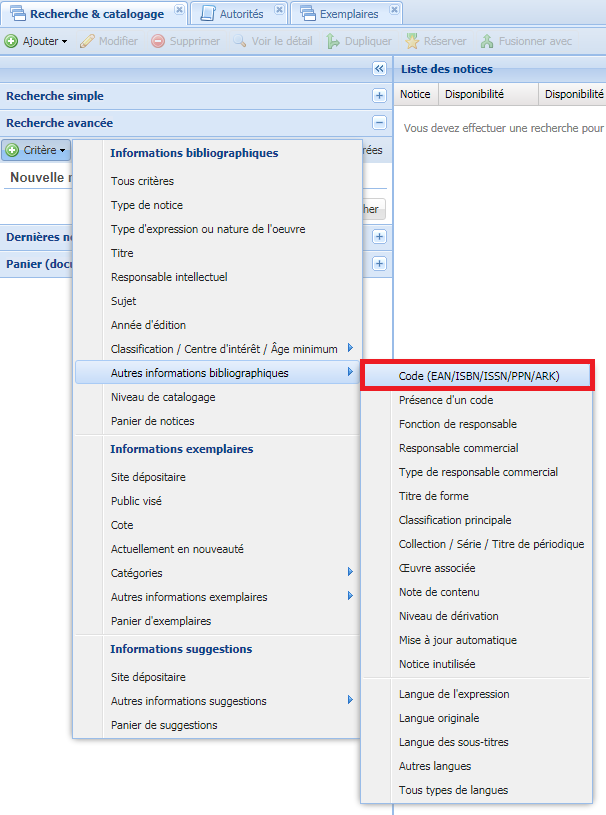Viewport: 606px width, 815px height.
Task: Open the Critère dropdown button
Action: click(36, 150)
